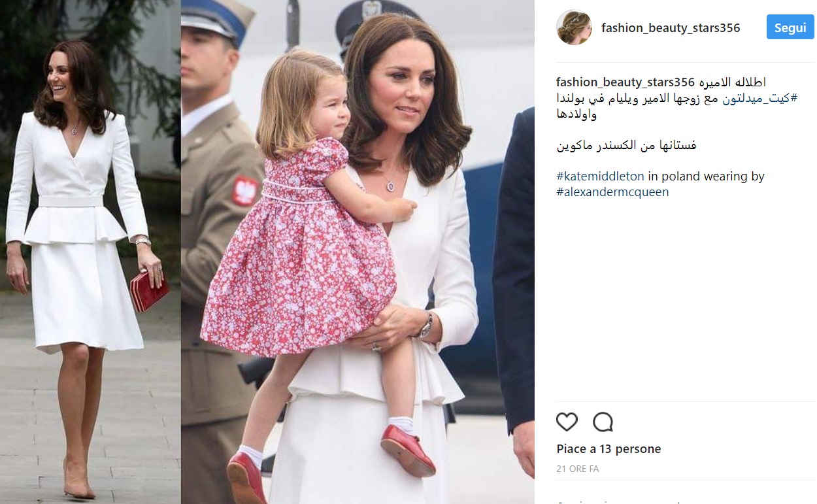This screenshot has height=504, width=817.
Task: Follow the account with the Segui button
Action: (x=790, y=27)
